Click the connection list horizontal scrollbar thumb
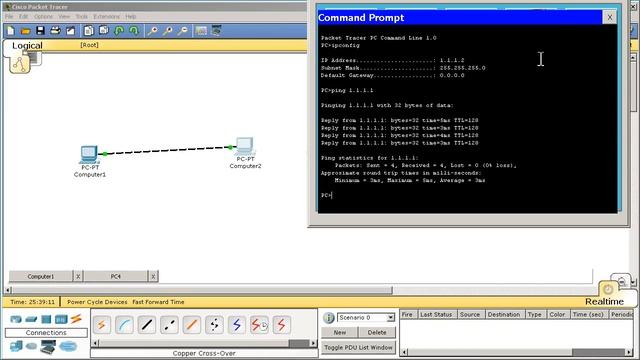 tap(299, 343)
